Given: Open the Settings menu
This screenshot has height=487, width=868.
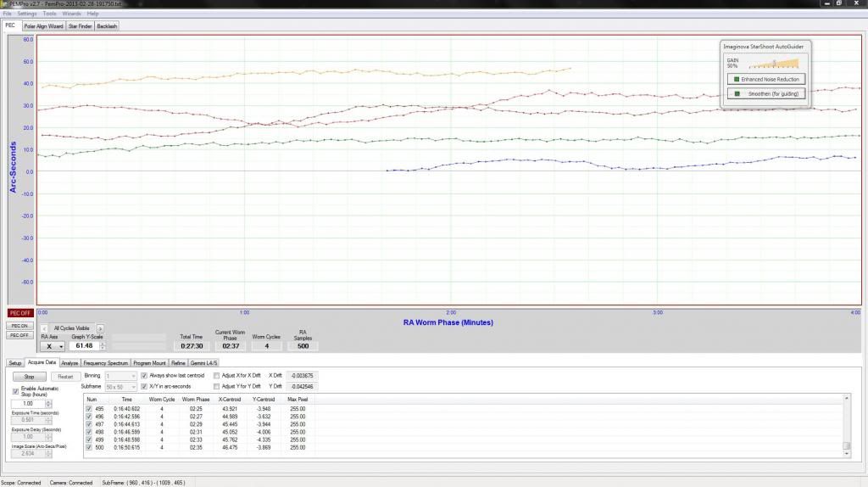Looking at the screenshot, I should click(x=26, y=14).
